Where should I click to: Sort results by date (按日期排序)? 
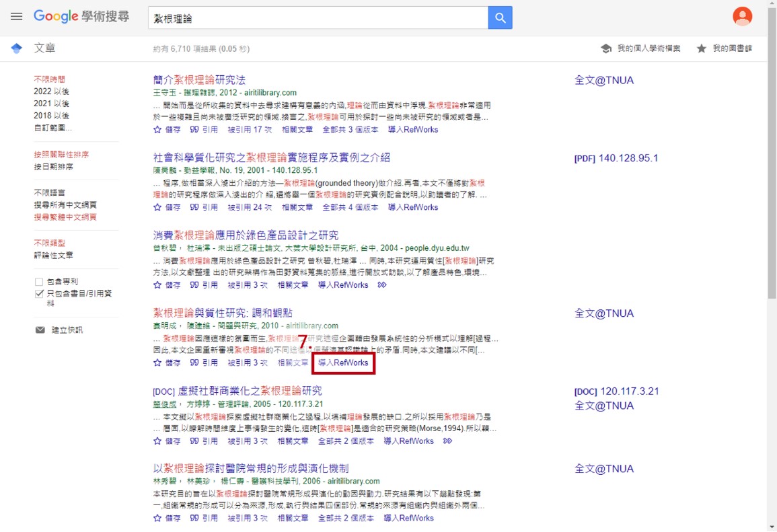[x=54, y=166]
